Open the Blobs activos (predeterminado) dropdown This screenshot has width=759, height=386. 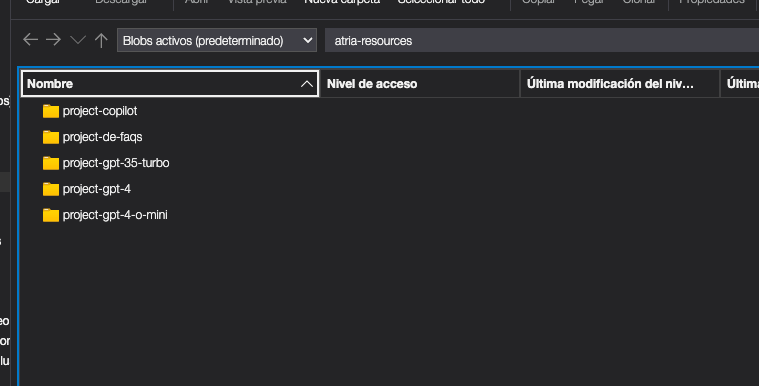pos(217,40)
